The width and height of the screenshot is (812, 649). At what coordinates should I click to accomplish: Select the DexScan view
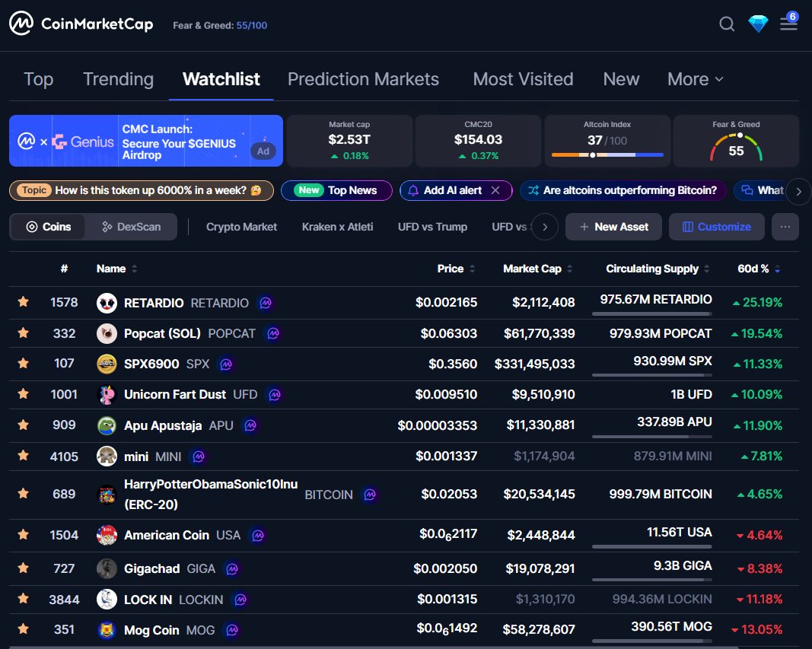132,227
